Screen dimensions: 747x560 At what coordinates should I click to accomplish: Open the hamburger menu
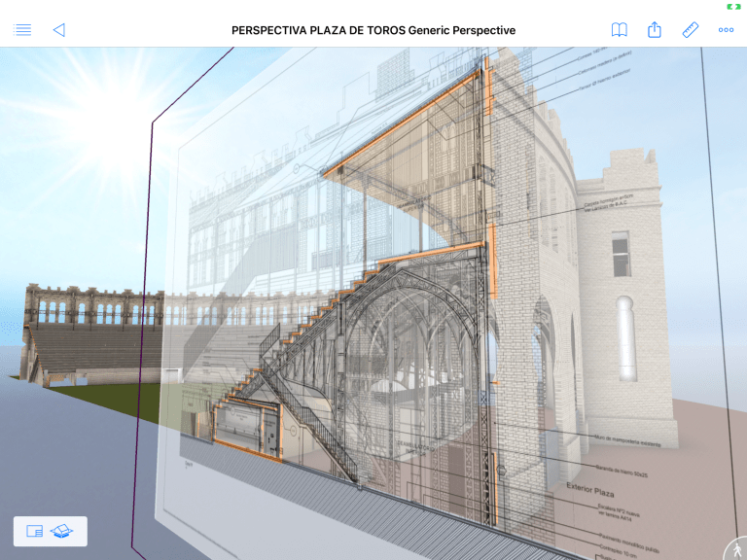click(23, 30)
